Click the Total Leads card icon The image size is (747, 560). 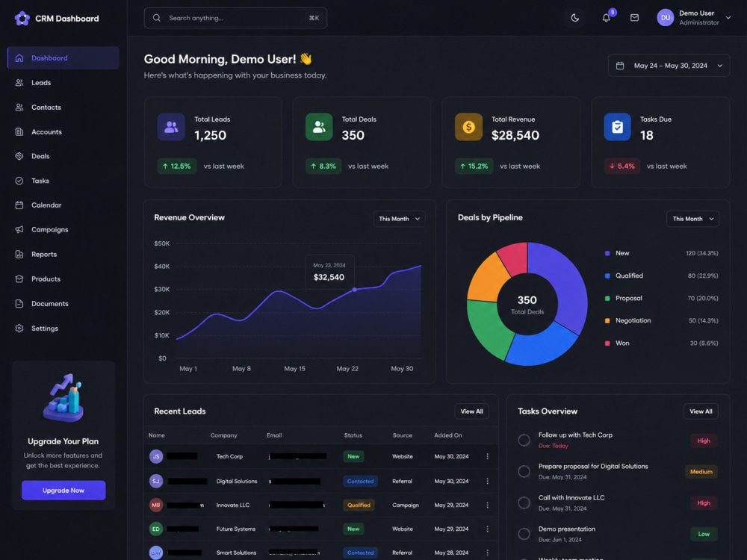tap(171, 127)
